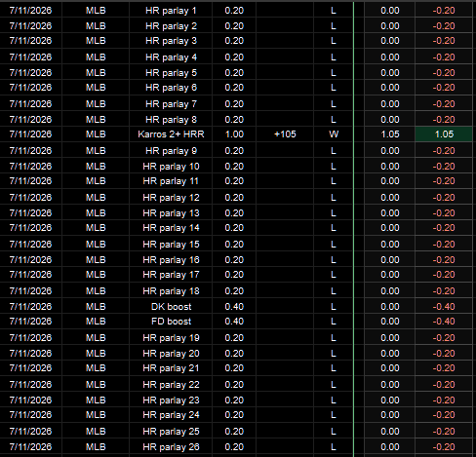This screenshot has height=457, width=476.
Task: Select the 'Karros 2+ HRR' cell
Action: (171, 134)
